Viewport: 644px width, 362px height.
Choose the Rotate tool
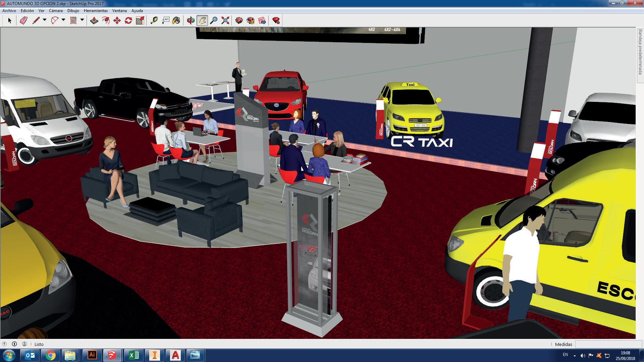coord(128,21)
